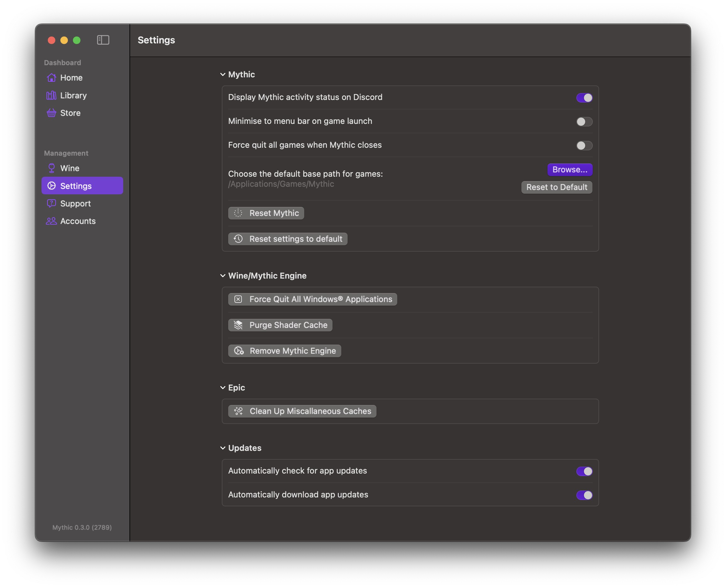
Task: Click "Choose the default base path for games:" label
Action: (x=305, y=174)
